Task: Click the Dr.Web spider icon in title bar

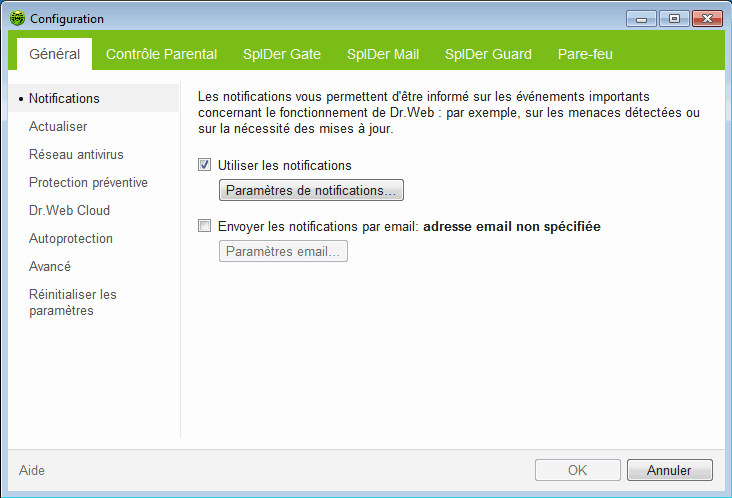Action: (18, 19)
